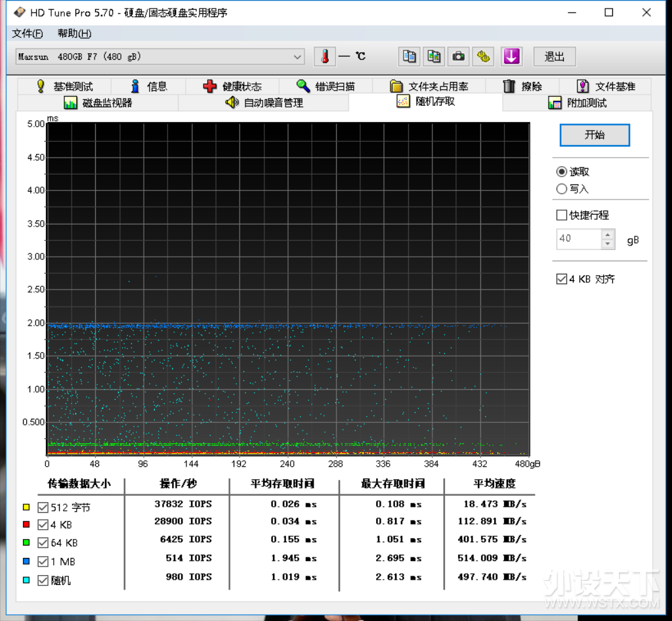Click the 退出 exit button

(x=554, y=56)
